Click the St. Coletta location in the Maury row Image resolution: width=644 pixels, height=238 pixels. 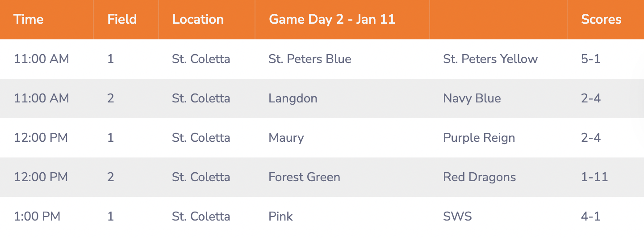(x=201, y=138)
